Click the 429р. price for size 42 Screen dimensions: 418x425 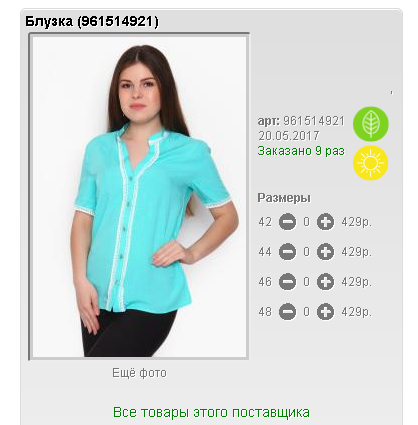356,222
